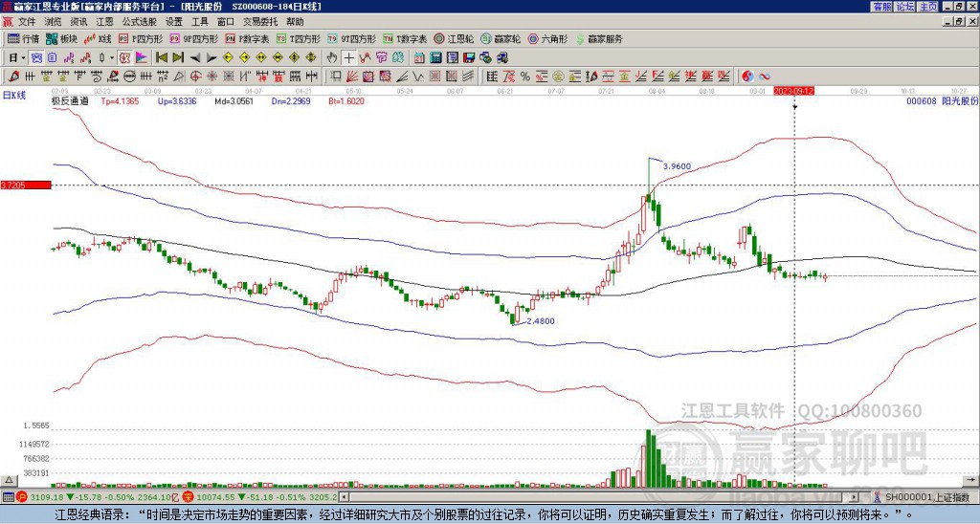
Task: Open the 9P四方形 tool
Action: coord(194,38)
